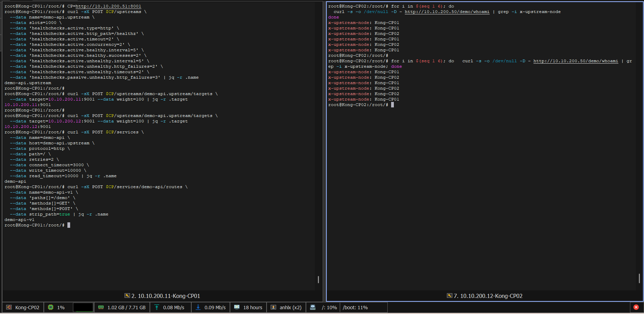Open the first http://10.10.200.50/demo/whoami link

click(x=447, y=12)
